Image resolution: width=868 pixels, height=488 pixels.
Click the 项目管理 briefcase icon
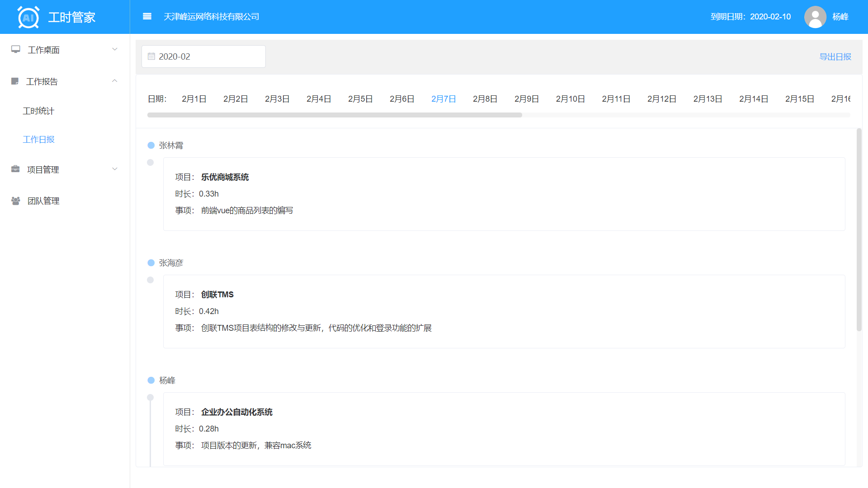click(15, 169)
